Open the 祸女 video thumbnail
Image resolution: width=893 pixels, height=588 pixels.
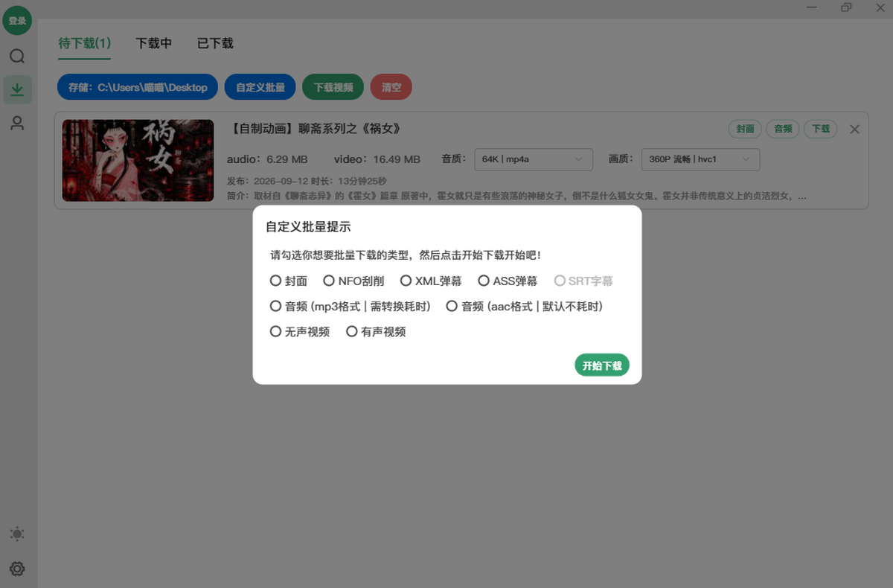point(138,161)
